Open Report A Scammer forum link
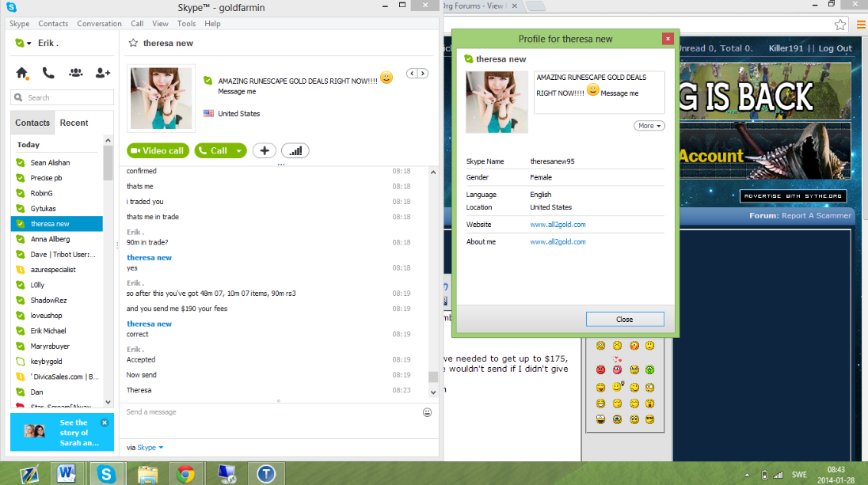The image size is (868, 485). click(817, 216)
